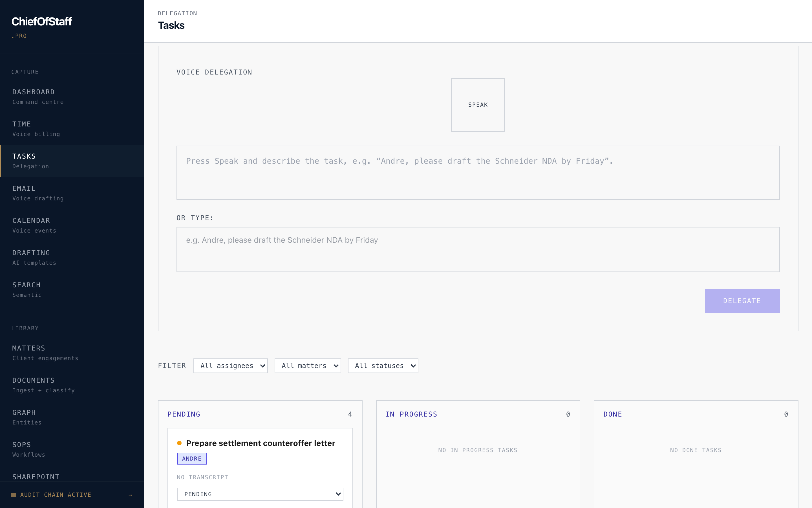The height and width of the screenshot is (508, 812).
Task: Open SOPs workflows page
Action: click(72, 450)
